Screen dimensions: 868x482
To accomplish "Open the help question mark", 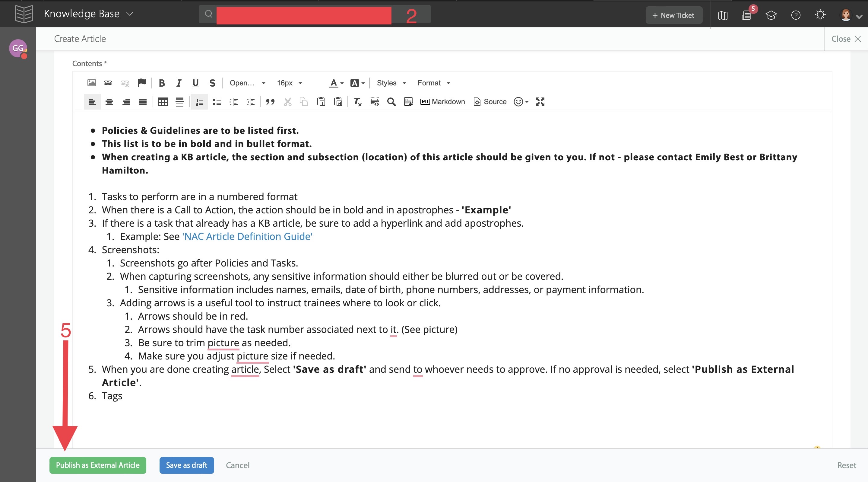I will 796,15.
